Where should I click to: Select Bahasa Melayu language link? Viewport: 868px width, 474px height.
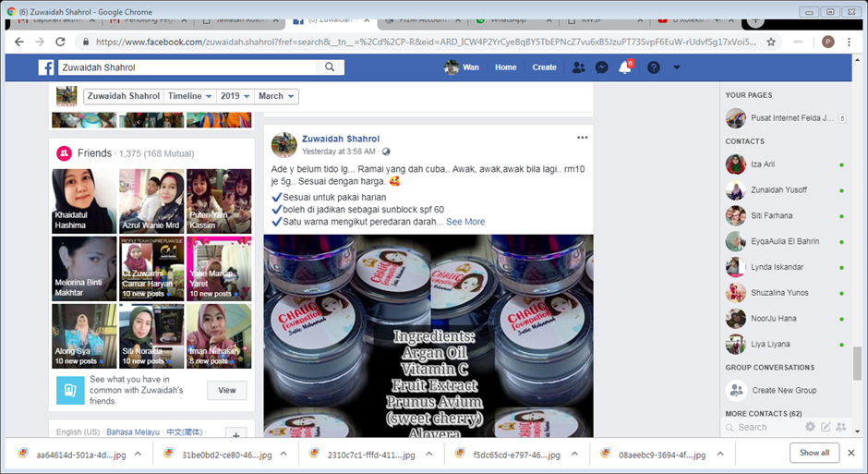pyautogui.click(x=133, y=431)
